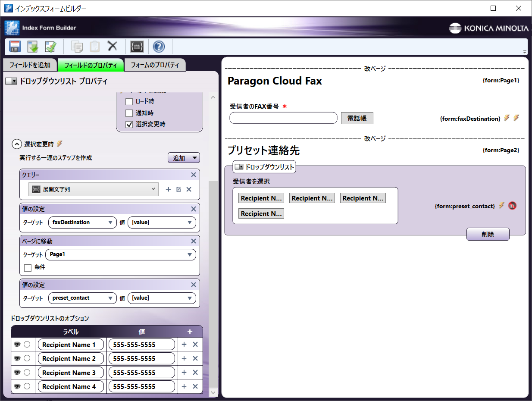
Task: Collapse the 選択変更時 section chevron
Action: point(17,144)
